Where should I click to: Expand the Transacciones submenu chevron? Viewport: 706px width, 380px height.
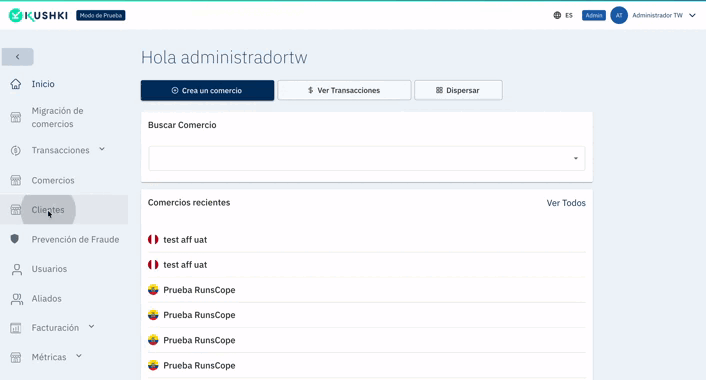click(x=102, y=149)
